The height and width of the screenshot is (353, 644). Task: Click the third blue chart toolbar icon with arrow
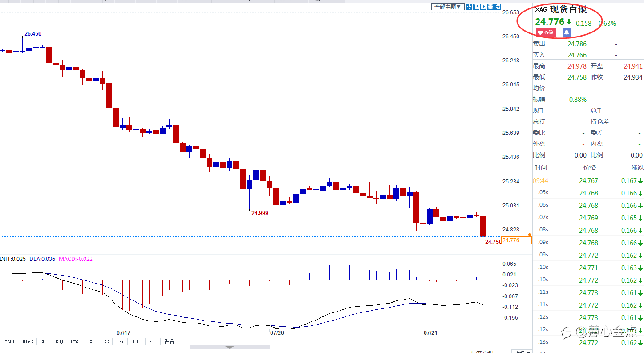[483, 7]
